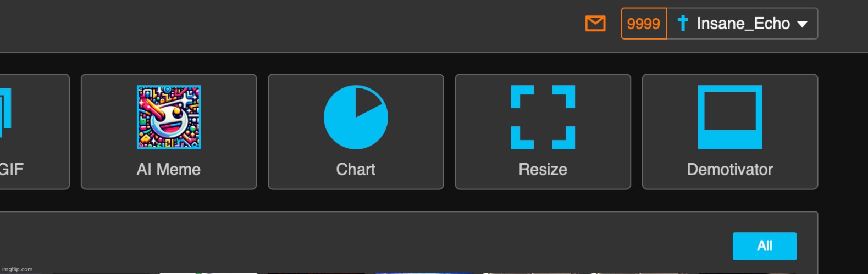
Task: Open the orange envelope notifications icon
Action: tap(595, 24)
